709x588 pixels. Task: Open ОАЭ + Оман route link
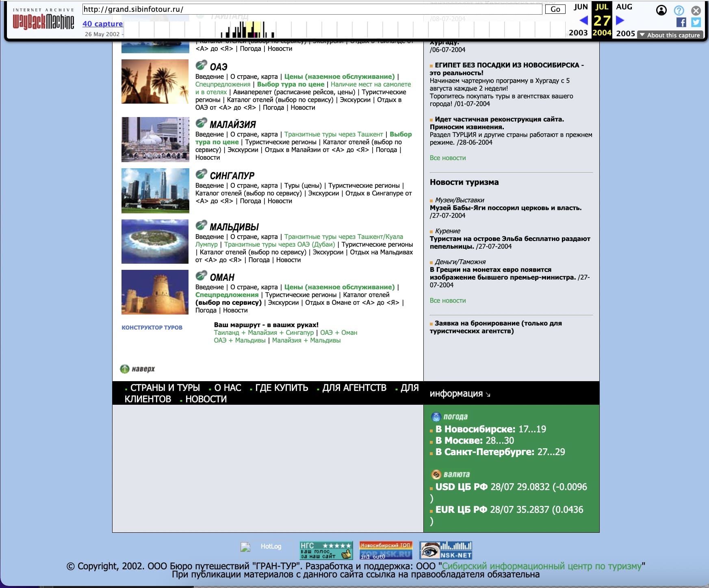339,332
